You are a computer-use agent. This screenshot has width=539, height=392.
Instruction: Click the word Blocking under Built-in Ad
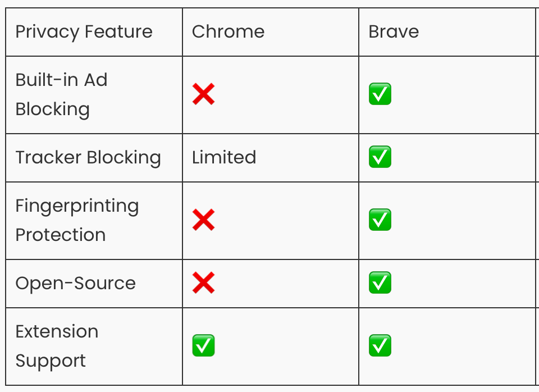click(53, 110)
